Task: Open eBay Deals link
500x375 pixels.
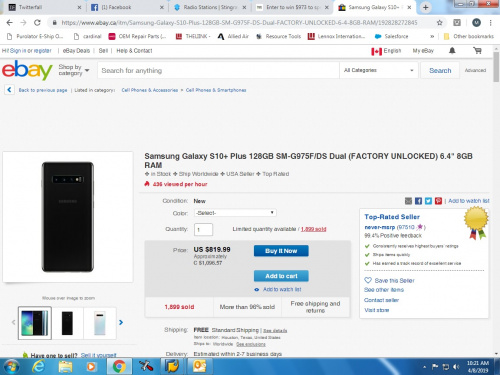Action: [76, 51]
